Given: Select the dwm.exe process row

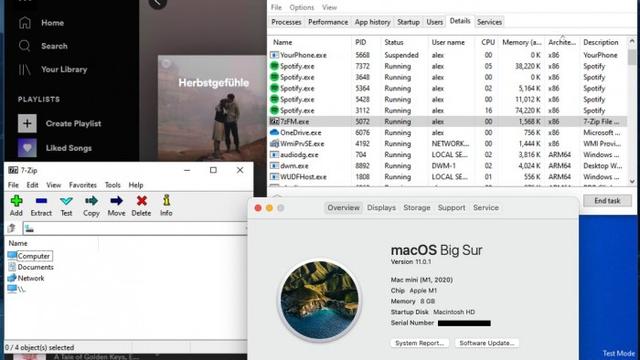Looking at the screenshot, I should click(448, 166).
